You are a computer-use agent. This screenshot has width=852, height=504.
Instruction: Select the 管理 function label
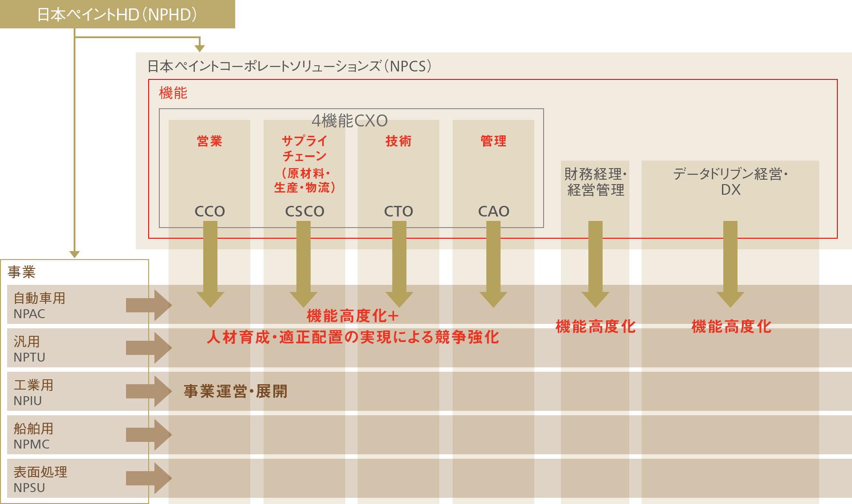(x=493, y=141)
